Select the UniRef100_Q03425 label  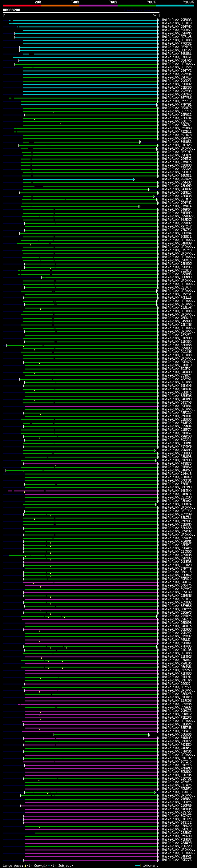[x=177, y=179]
